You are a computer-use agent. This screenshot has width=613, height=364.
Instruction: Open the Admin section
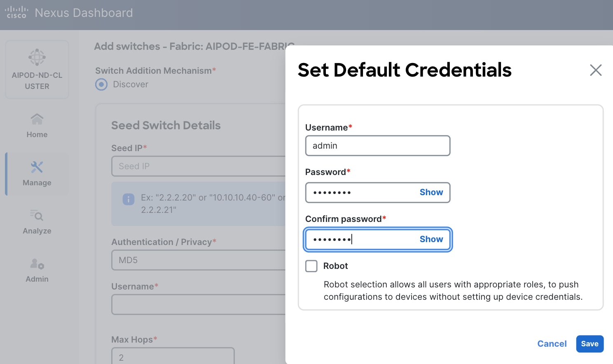(x=37, y=270)
